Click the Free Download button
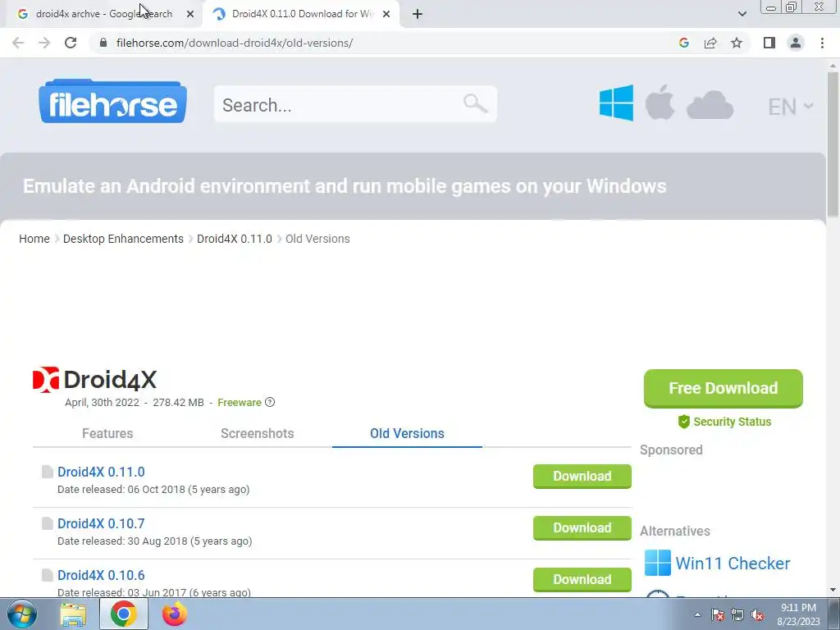This screenshot has width=840, height=630. (x=724, y=388)
